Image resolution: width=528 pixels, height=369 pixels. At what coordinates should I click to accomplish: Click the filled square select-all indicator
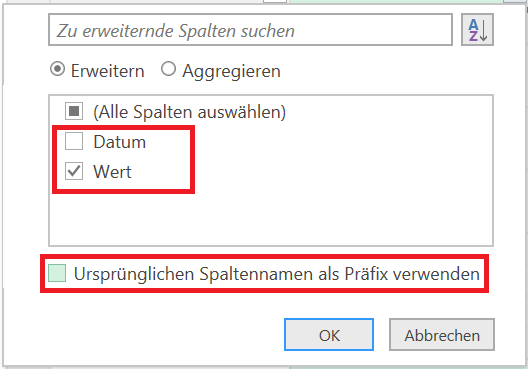[74, 111]
